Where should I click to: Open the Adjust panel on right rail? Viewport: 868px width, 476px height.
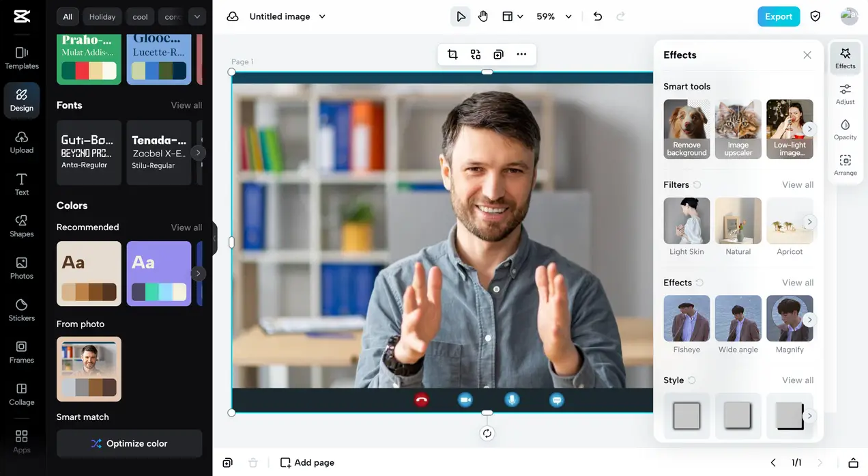tap(845, 94)
